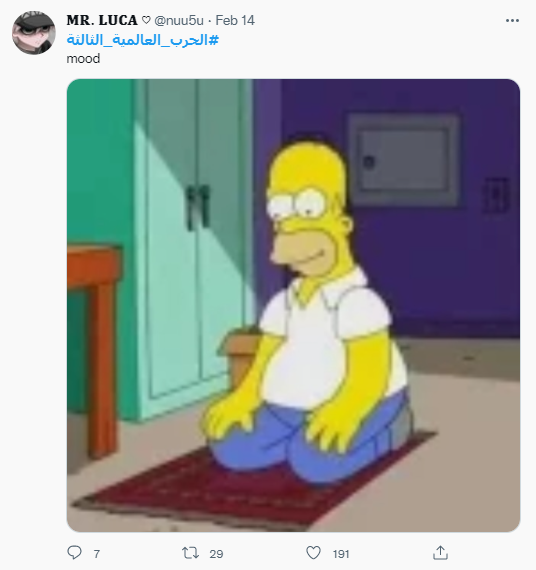Open the three-dot more options menu
This screenshot has height=570, width=536.
(512, 21)
